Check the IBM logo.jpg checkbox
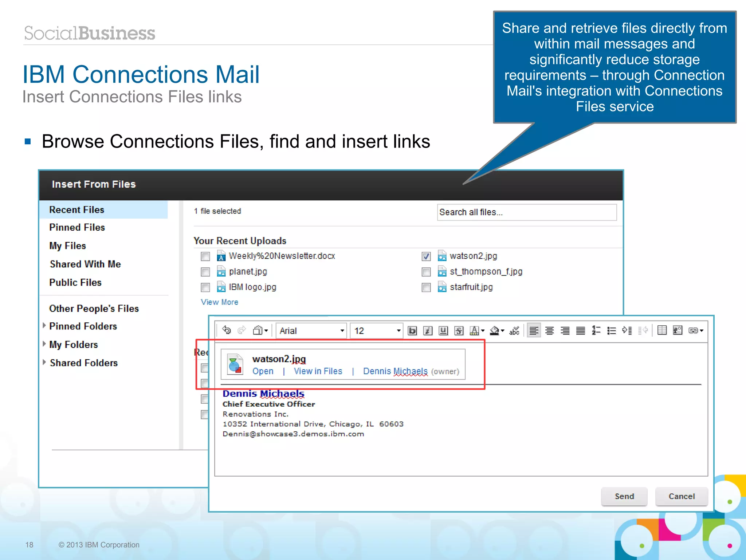Screen dimensions: 746x560 205,288
